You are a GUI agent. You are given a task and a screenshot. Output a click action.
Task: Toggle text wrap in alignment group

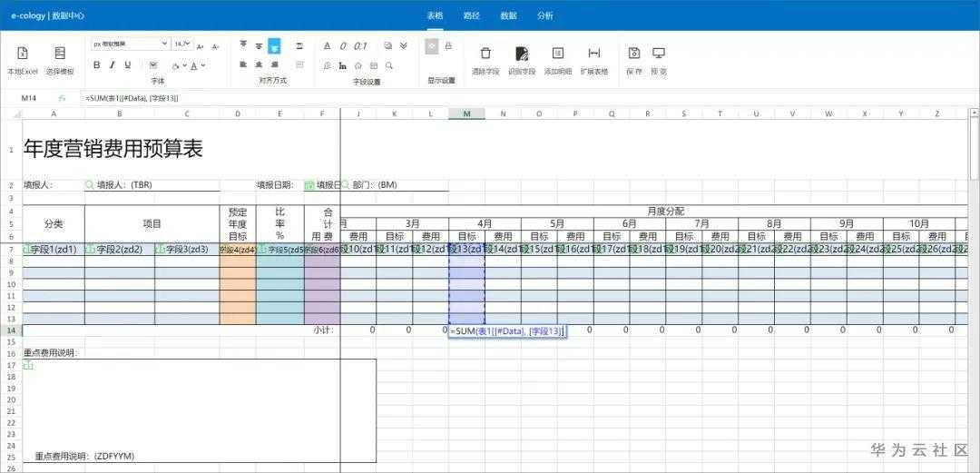pos(300,45)
